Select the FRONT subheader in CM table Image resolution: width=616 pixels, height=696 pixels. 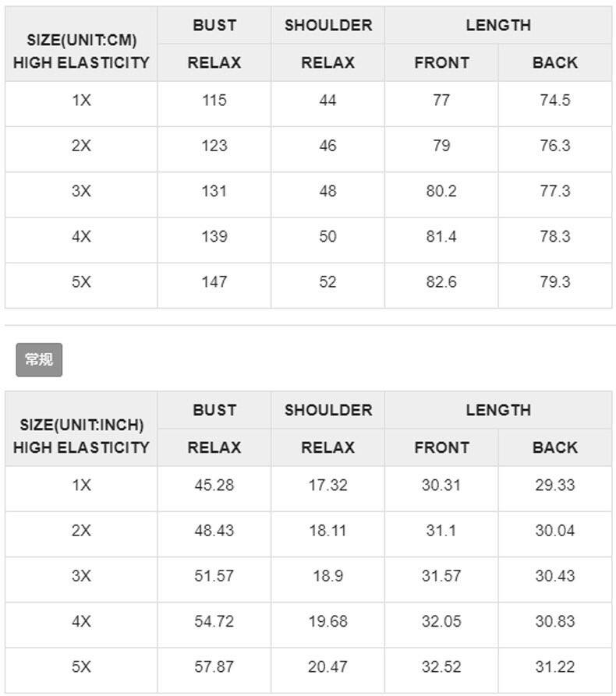click(441, 62)
